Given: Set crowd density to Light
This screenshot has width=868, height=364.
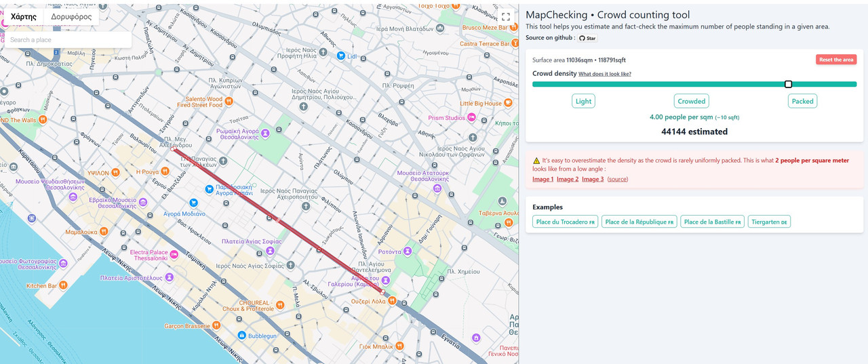Looking at the screenshot, I should tap(583, 101).
